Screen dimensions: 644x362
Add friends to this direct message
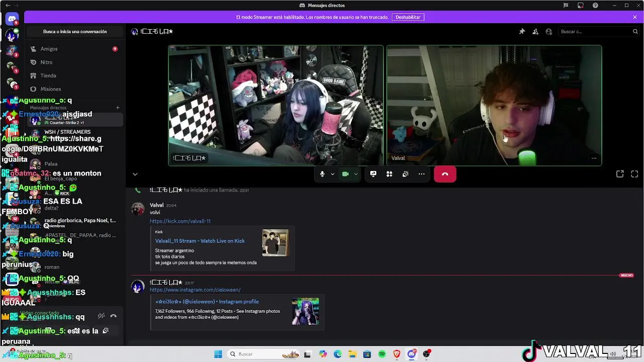[535, 31]
